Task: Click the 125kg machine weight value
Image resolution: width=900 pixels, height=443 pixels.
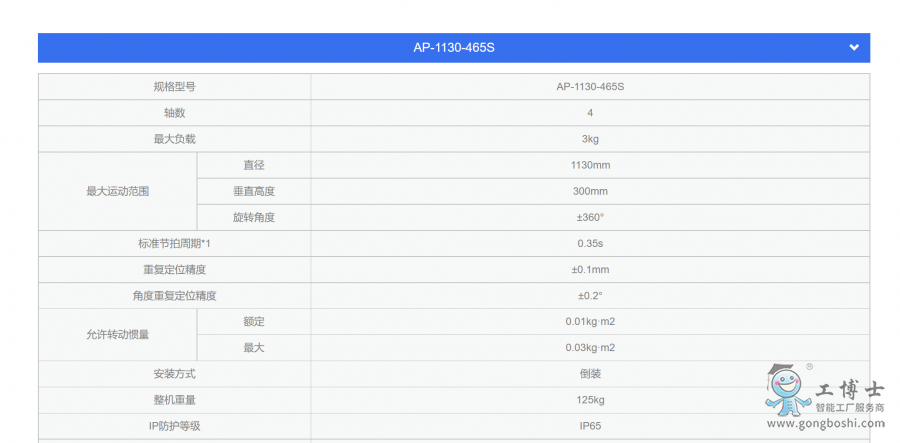Action: pyautogui.click(x=590, y=399)
